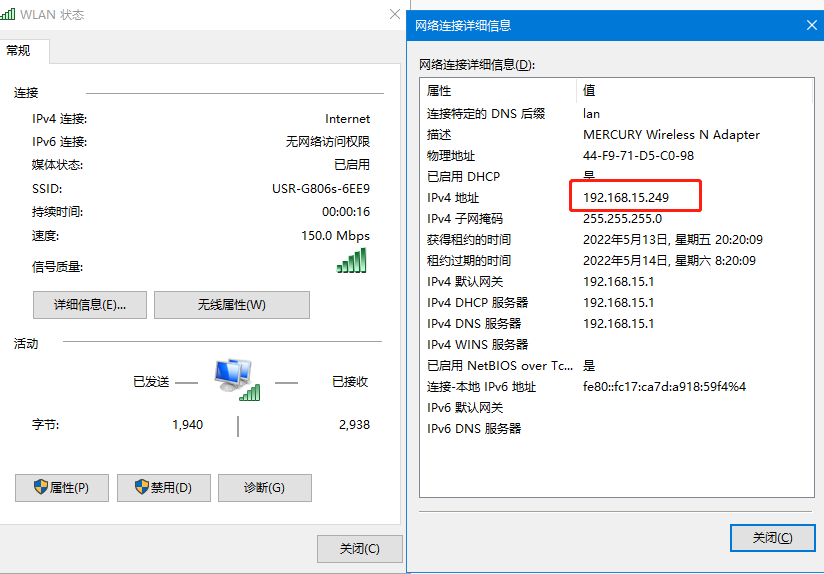
Task: Select the 描述 row MERCURY Wireless N Adapter
Action: coord(670,135)
